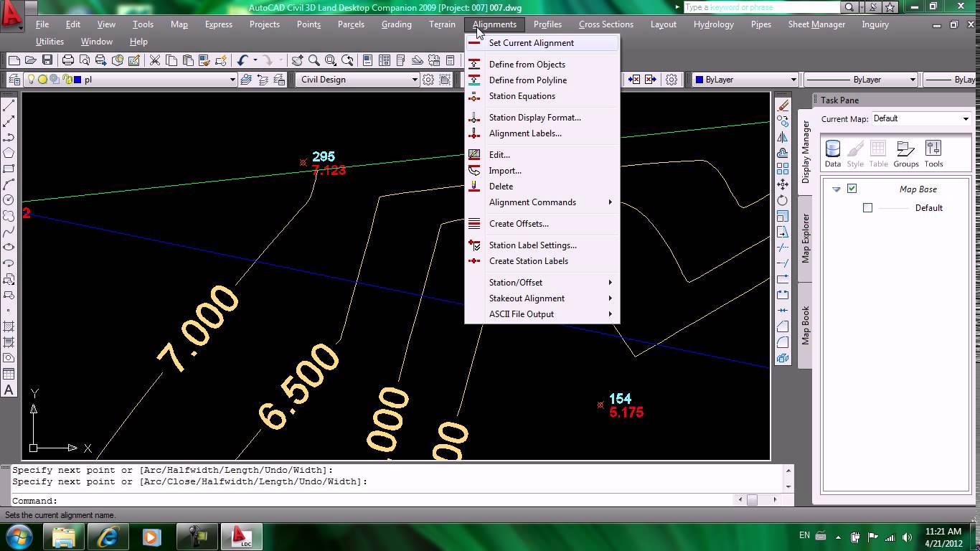Toggle the lightbulb in the layer control
This screenshot has width=980, height=551.
click(32, 79)
